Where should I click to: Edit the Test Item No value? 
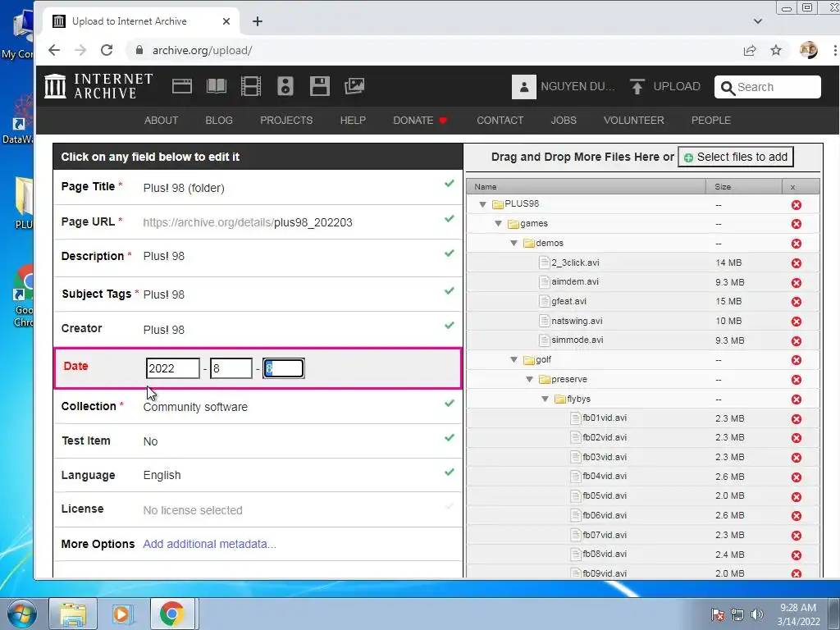(150, 441)
